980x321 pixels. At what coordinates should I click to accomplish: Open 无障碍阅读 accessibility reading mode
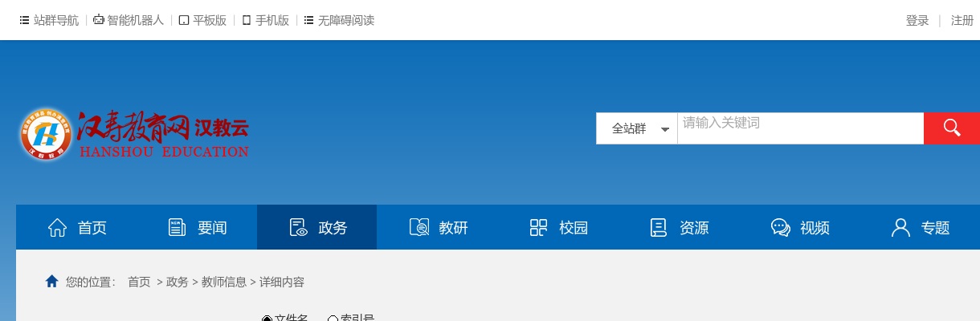point(339,21)
